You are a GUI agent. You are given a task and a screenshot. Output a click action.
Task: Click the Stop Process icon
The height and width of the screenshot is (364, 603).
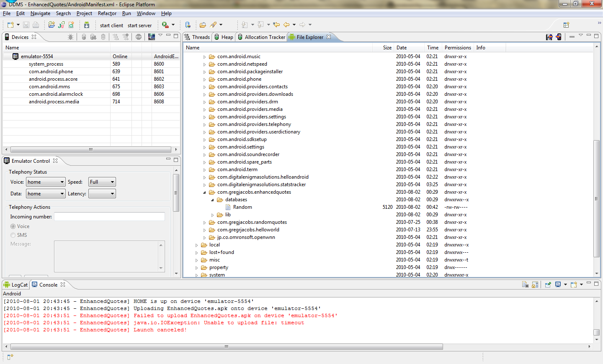[x=139, y=37]
